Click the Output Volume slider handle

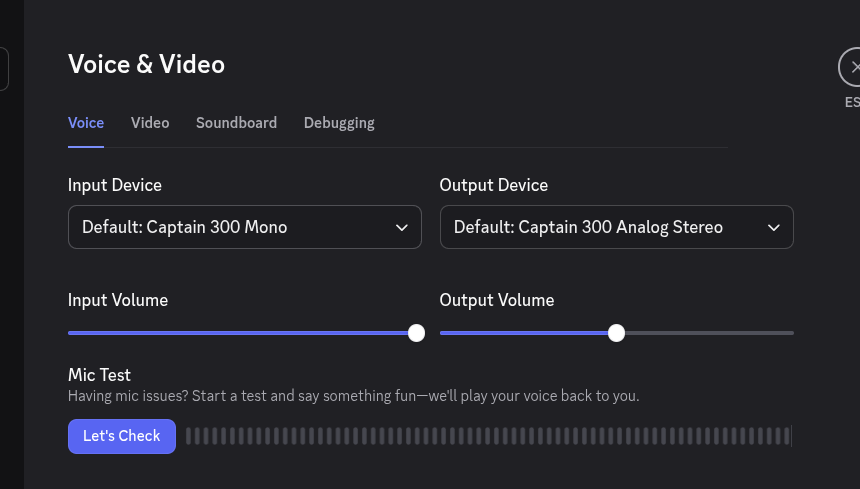tap(616, 333)
